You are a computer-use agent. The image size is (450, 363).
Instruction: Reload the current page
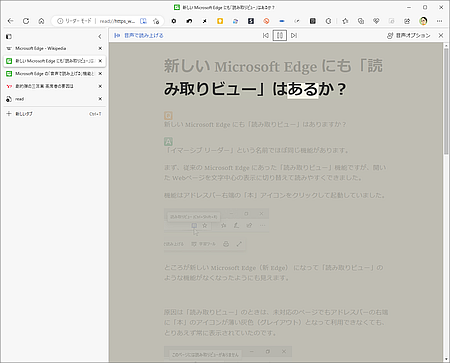[26, 21]
